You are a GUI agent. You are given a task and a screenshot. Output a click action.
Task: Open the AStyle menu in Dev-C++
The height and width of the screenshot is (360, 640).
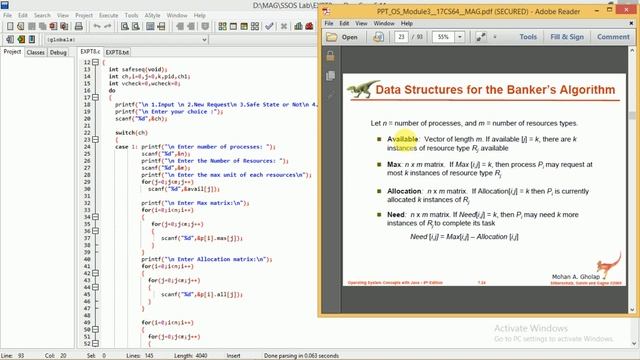(x=152, y=15)
